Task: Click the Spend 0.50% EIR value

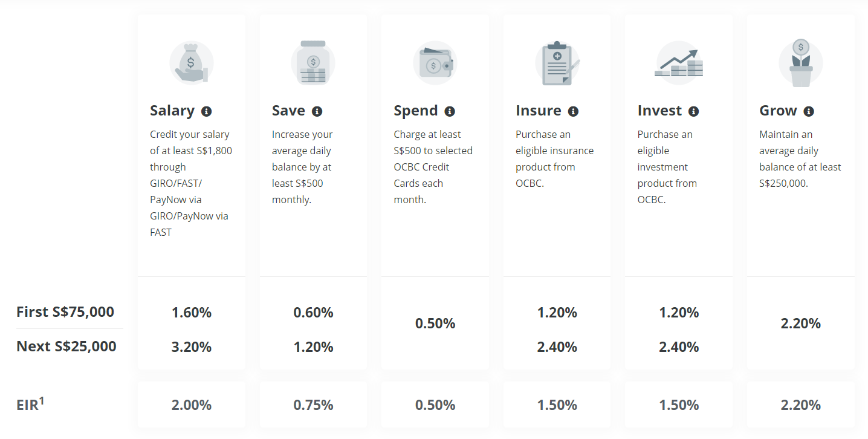Action: click(435, 405)
